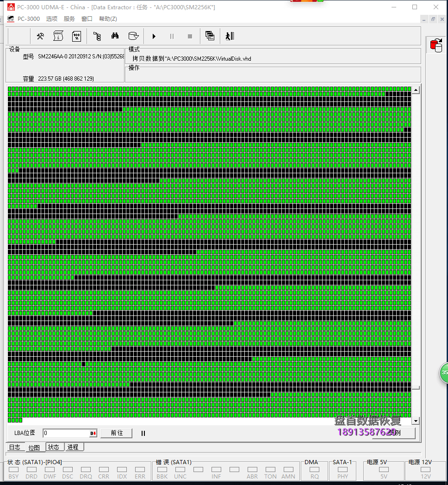This screenshot has width=448, height=485.
Task: Click the red database icon on right panel
Action: point(436,45)
